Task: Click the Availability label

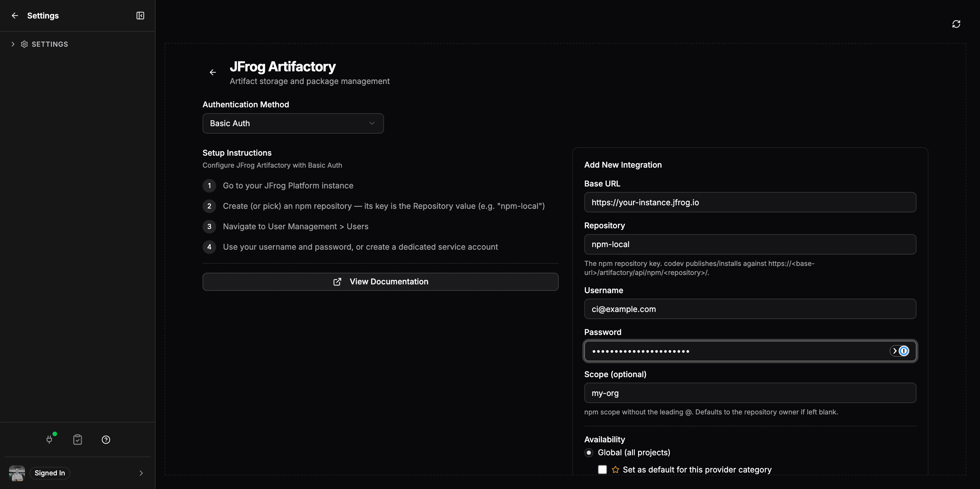Action: point(604,439)
